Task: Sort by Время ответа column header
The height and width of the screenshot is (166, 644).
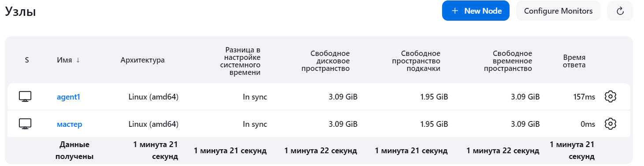Action: [574, 61]
